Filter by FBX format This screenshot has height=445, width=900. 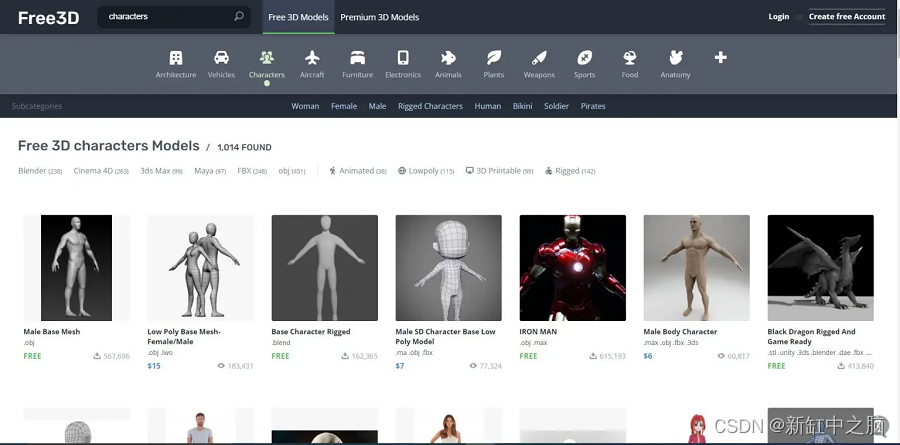click(252, 171)
